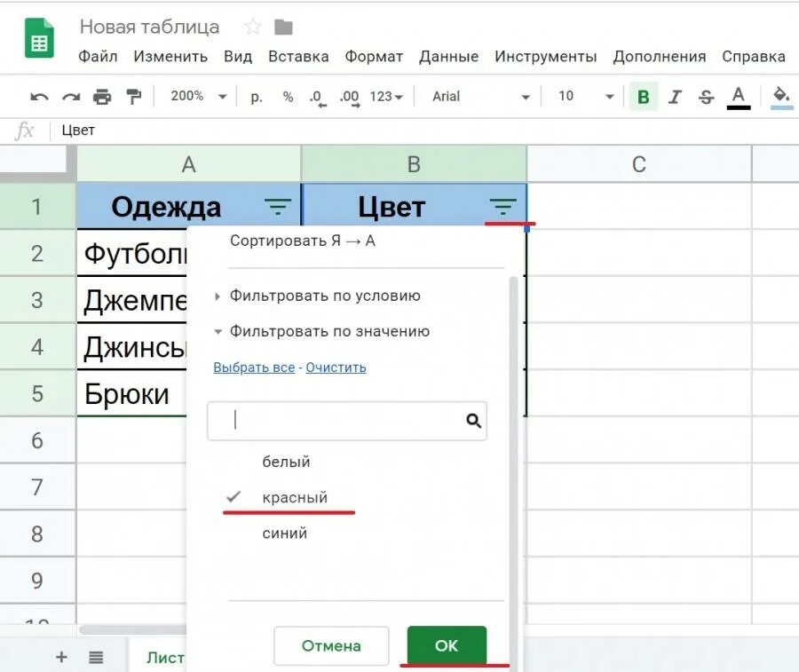Toggle strikethrough formatting

[707, 96]
